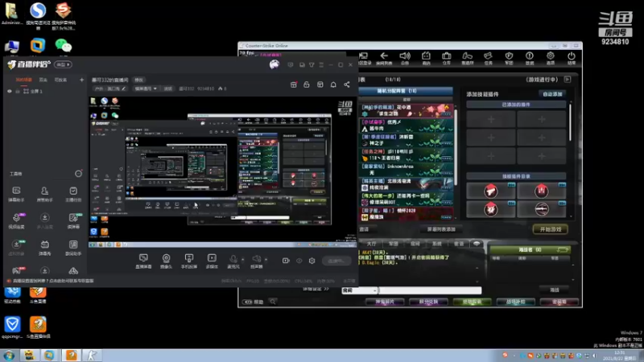The image size is (644, 362).
Task: Click the share icon in stream toolbar
Action: 347,84
